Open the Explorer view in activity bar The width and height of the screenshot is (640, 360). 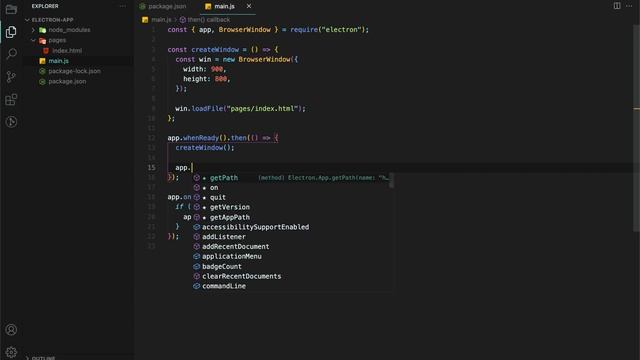[11, 32]
